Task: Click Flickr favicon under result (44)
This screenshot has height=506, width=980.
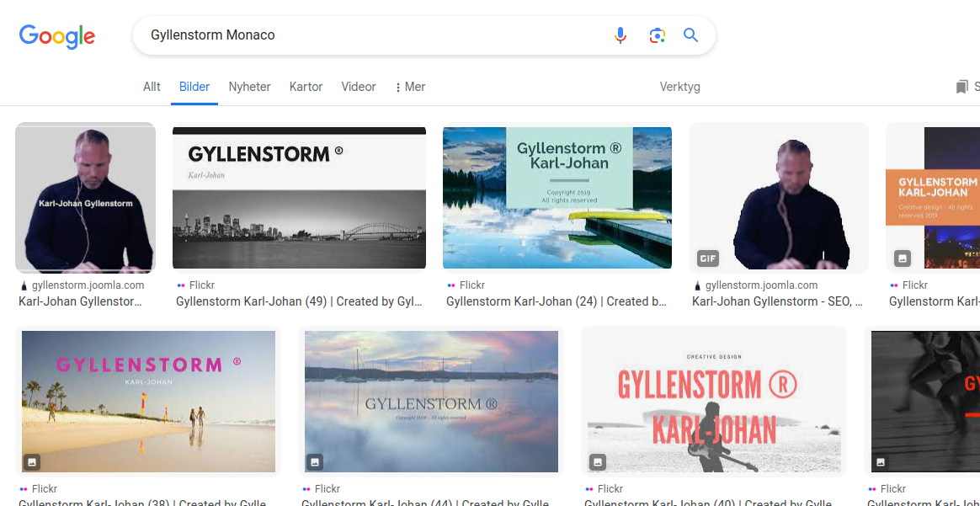Action: (306, 489)
